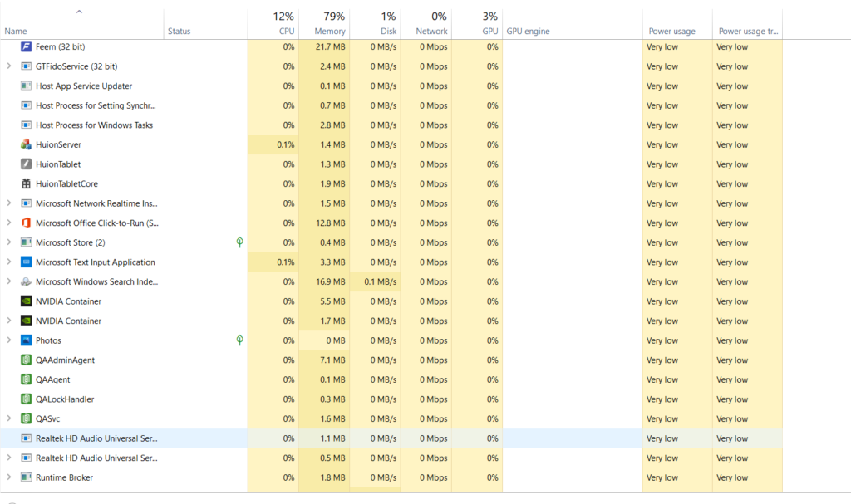Click the Photos app icon
This screenshot has height=504, width=851.
(x=26, y=340)
